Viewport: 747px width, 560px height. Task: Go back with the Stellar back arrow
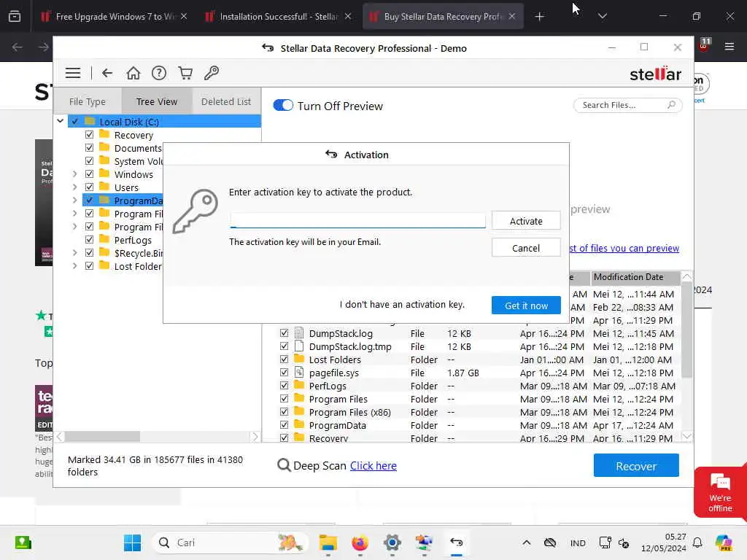pyautogui.click(x=107, y=73)
